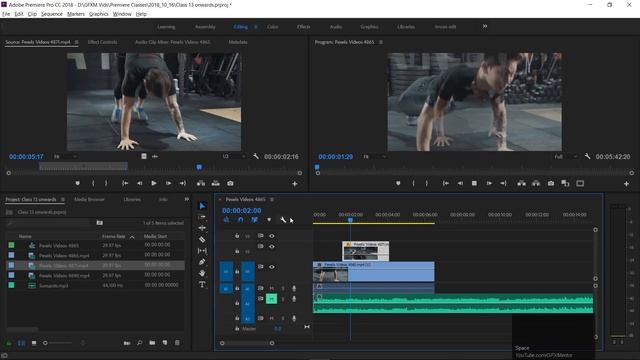Click Overwrite button in Source monitor
Image resolution: width=640 pixels, height=360 pixels.
(x=216, y=184)
